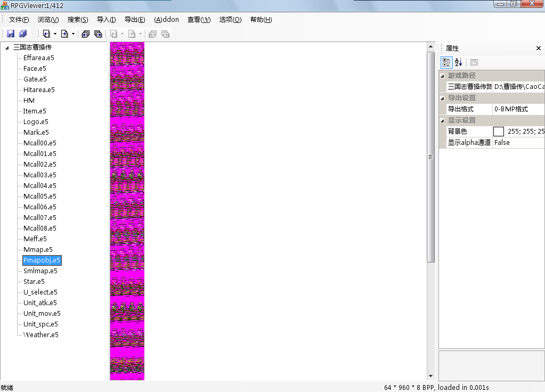Viewport: 545px width, 392px height.
Task: Switch the property grid to categorized view
Action: click(x=446, y=62)
